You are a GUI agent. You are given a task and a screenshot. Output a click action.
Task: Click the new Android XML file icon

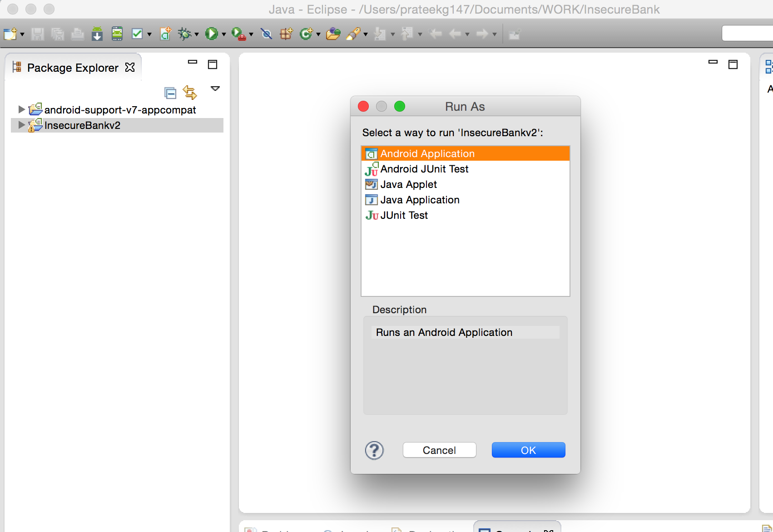click(166, 34)
